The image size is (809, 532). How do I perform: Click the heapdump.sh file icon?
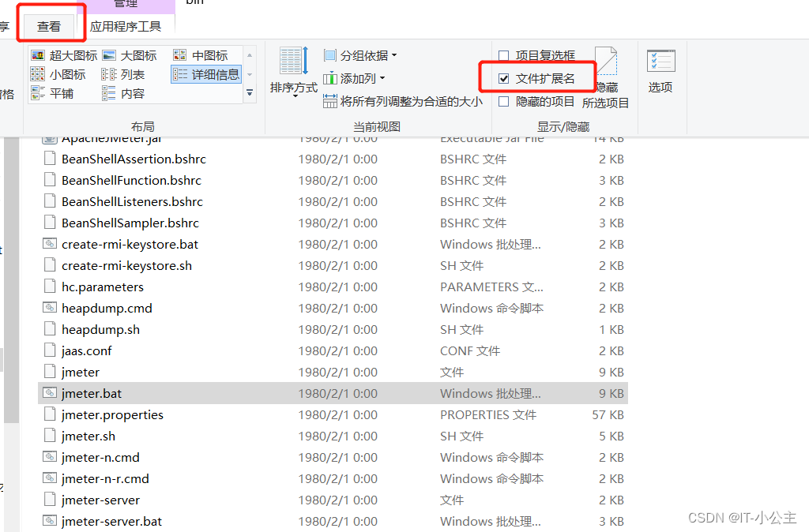tap(50, 329)
